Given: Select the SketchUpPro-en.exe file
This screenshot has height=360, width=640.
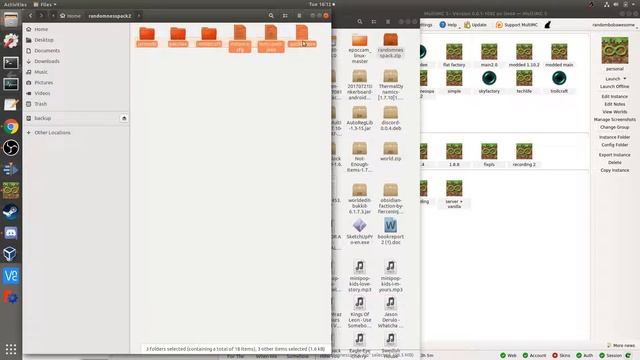Looking at the screenshot, I should click(360, 231).
